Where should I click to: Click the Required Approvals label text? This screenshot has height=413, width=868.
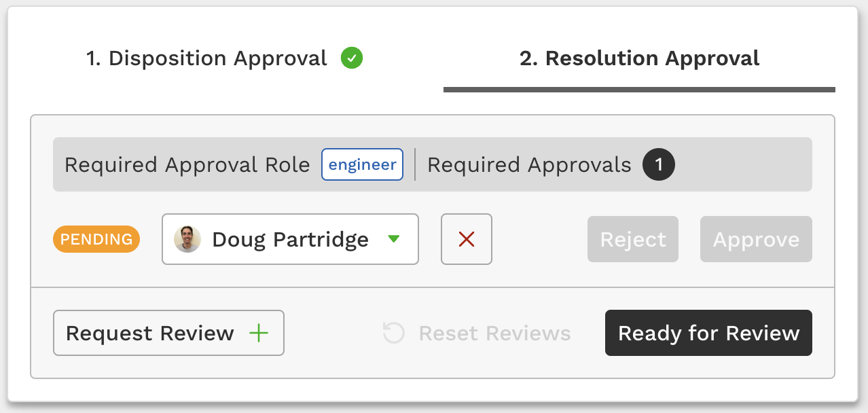click(x=529, y=165)
